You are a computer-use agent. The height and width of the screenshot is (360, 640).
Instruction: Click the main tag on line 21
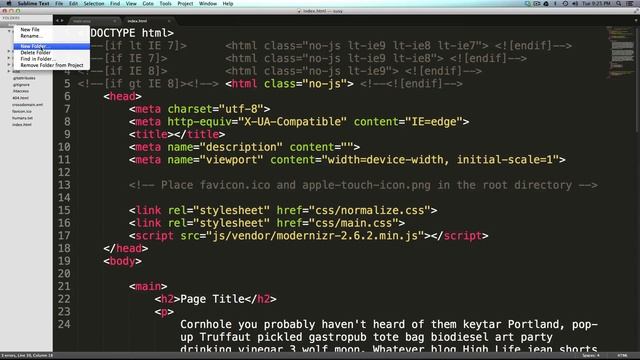(x=148, y=287)
